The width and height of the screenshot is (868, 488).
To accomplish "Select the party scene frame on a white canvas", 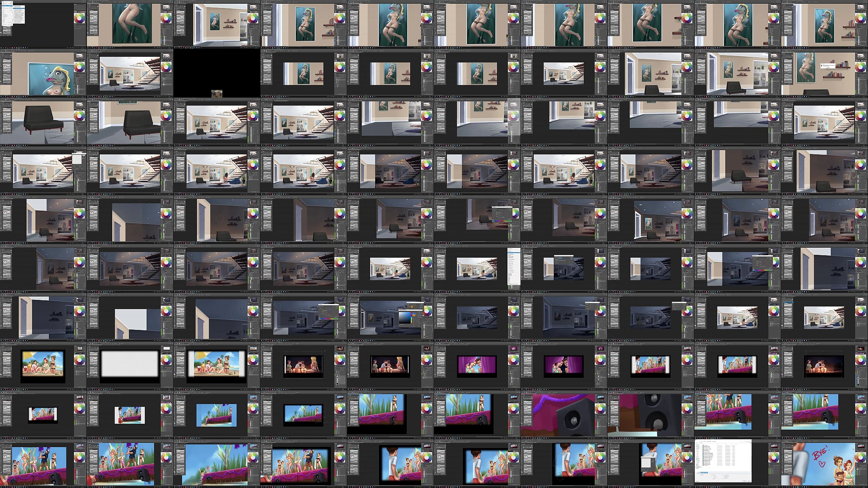I will (x=130, y=415).
